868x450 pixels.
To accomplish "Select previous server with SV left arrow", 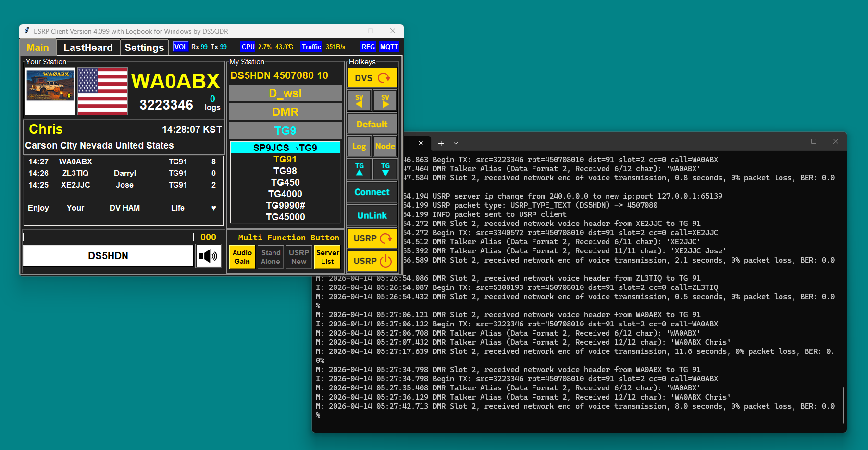I will [359, 101].
